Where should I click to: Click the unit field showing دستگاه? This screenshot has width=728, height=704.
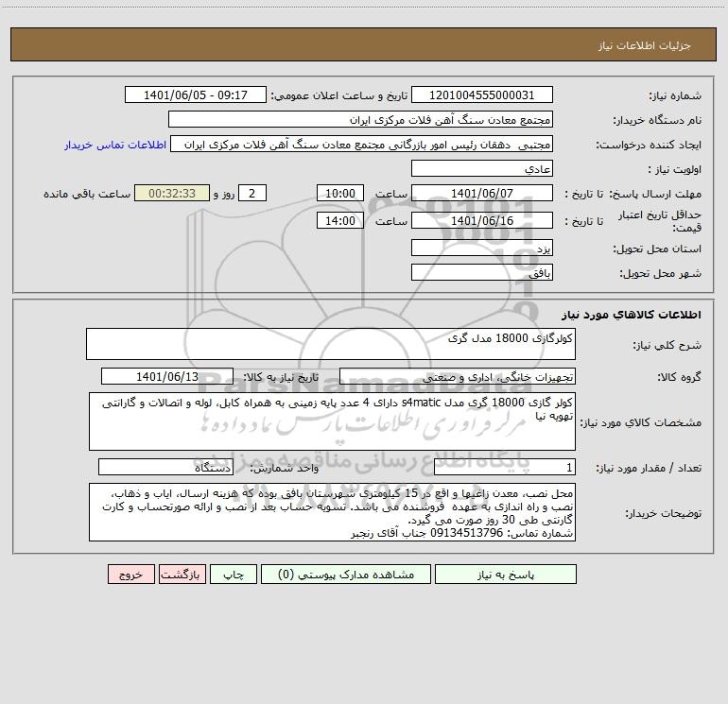click(165, 468)
